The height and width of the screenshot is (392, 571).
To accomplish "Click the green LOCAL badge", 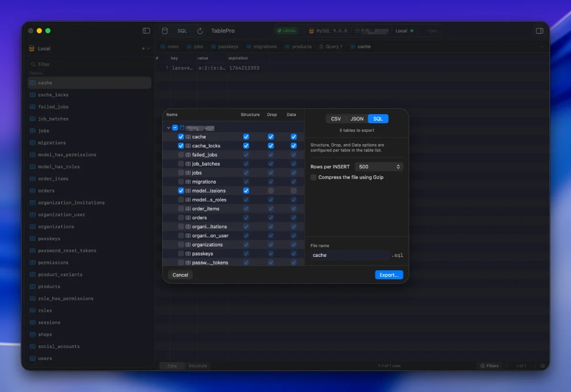I will coord(286,30).
